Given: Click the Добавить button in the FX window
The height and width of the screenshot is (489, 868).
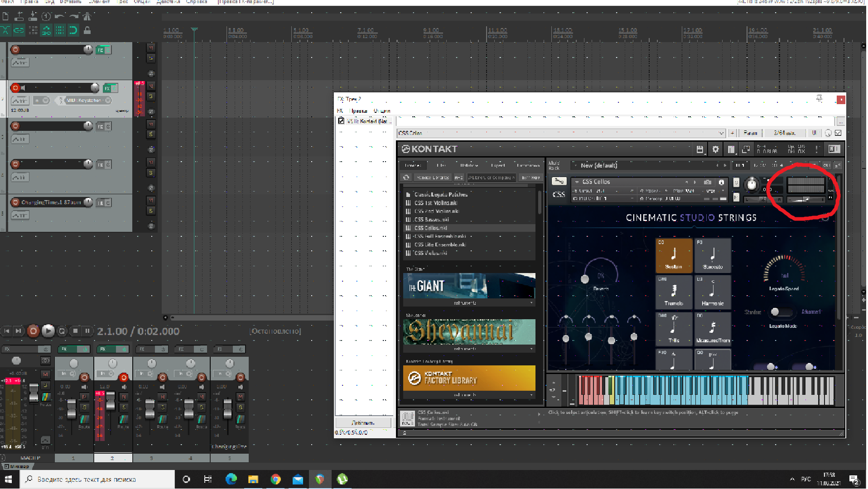Looking at the screenshot, I should 363,423.
